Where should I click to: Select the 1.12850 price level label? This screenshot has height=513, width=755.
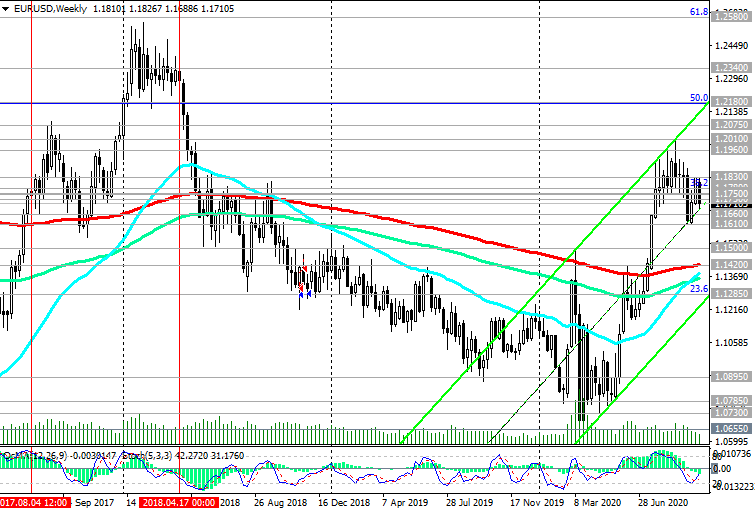[732, 294]
